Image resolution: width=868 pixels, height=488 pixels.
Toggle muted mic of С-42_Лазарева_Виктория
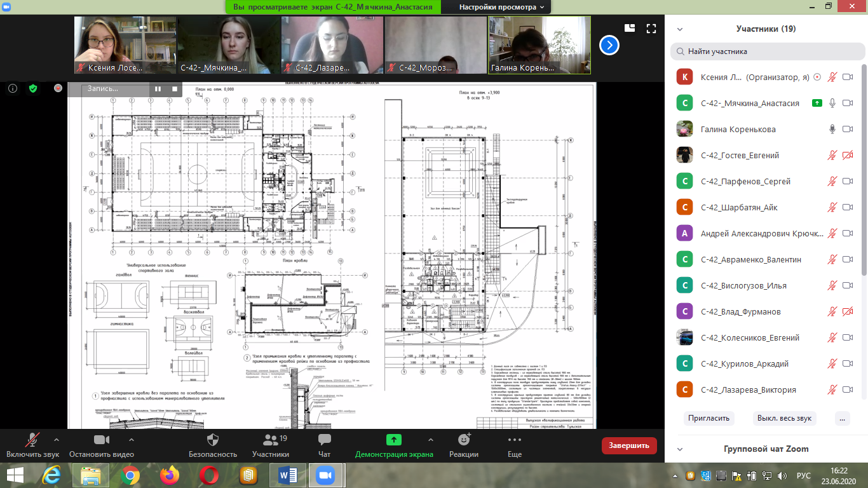point(832,390)
